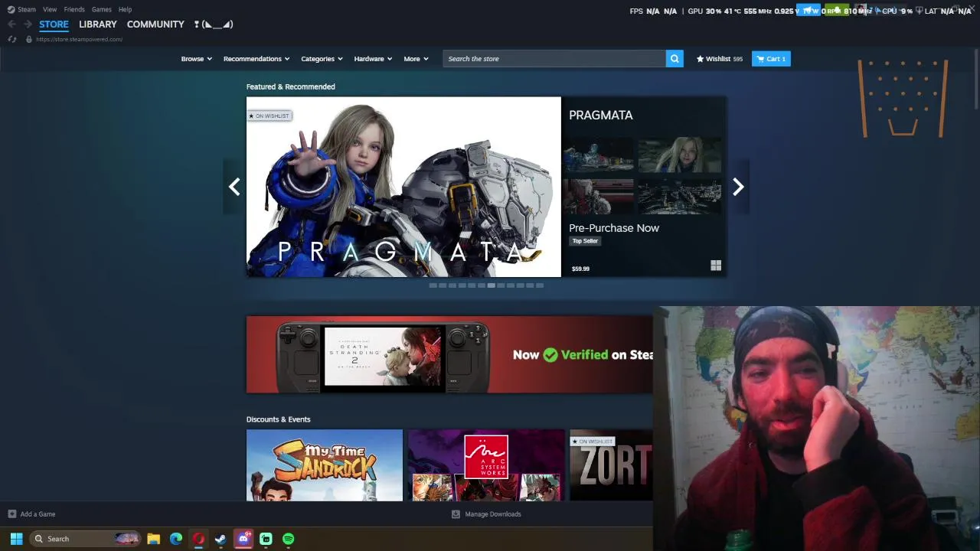The width and height of the screenshot is (980, 551).
Task: Click the Top Seller tag on Pragmata
Action: pyautogui.click(x=585, y=241)
